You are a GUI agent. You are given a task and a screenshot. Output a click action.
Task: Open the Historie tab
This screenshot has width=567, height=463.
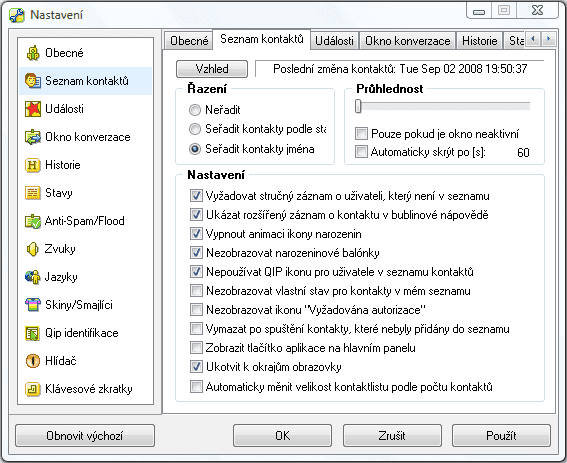pos(479,41)
